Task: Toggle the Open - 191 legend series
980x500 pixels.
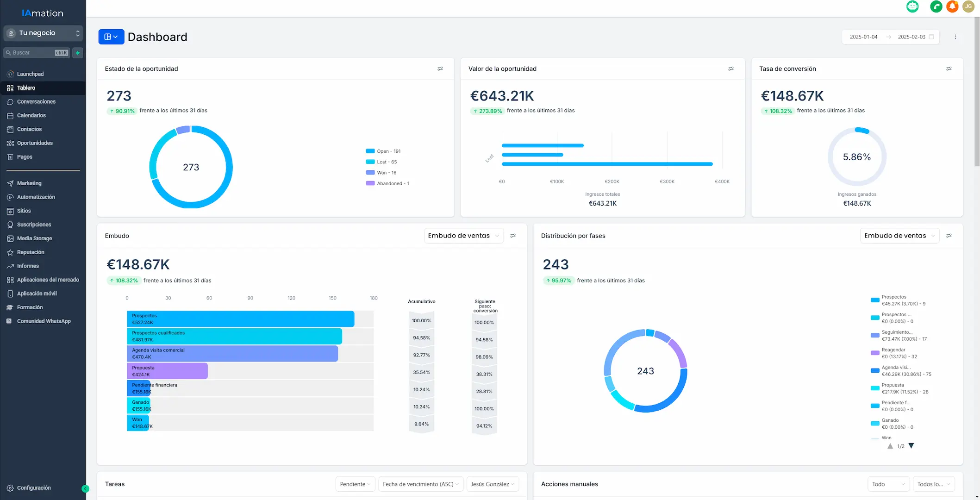Action: [x=383, y=151]
